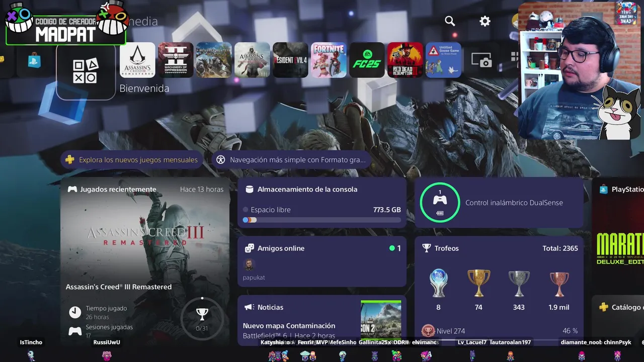Open the hooded Assassin's Creed tile beside Resident Evil 4

point(252,60)
